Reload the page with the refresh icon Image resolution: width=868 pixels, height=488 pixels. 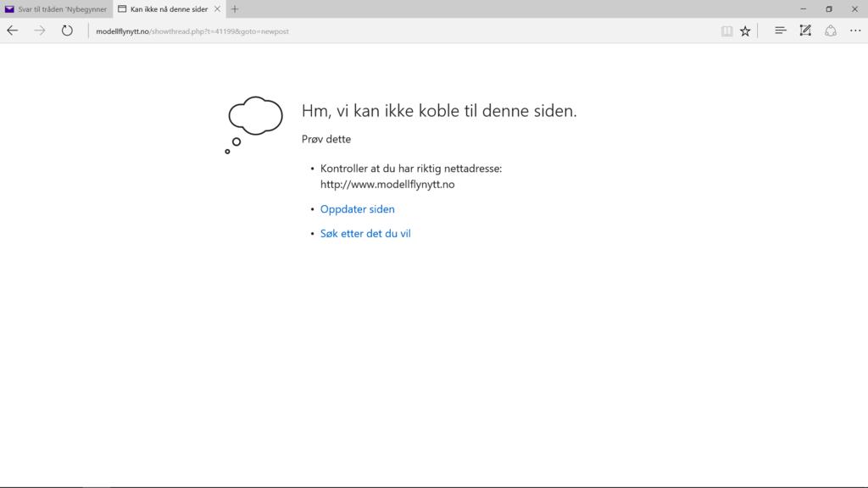point(67,30)
